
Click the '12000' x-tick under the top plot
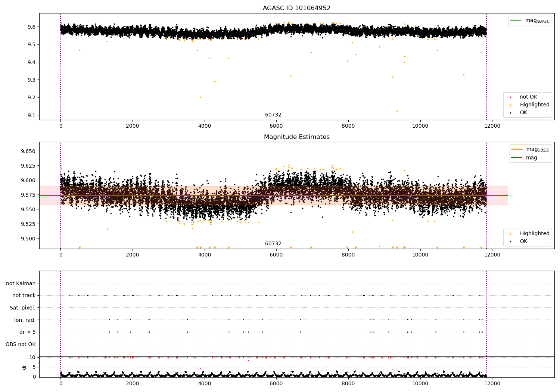click(x=492, y=126)
